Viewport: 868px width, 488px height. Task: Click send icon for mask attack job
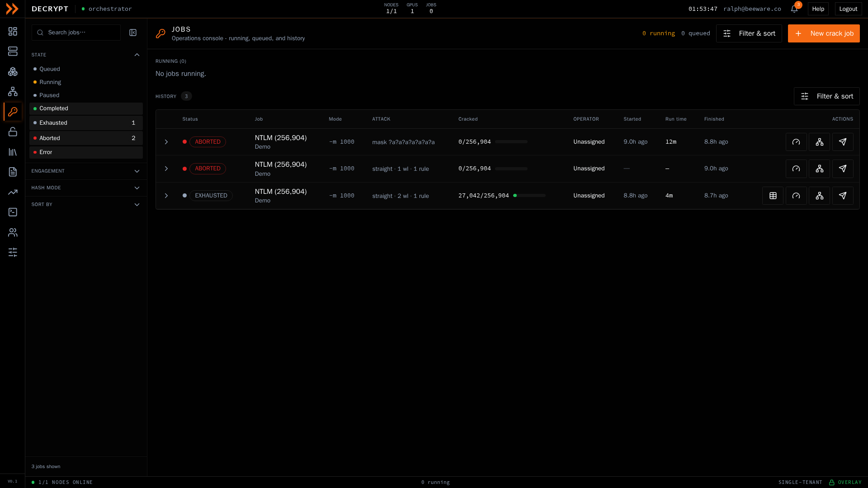pyautogui.click(x=843, y=142)
